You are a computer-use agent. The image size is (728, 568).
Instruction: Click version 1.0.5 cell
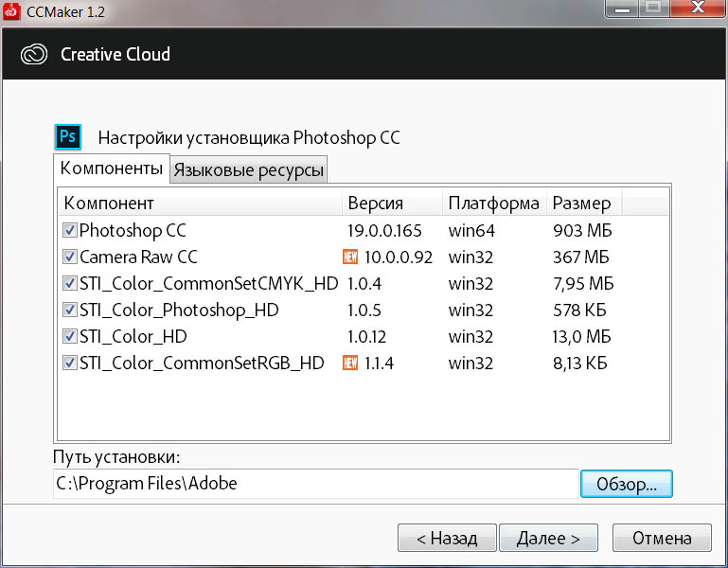point(364,310)
